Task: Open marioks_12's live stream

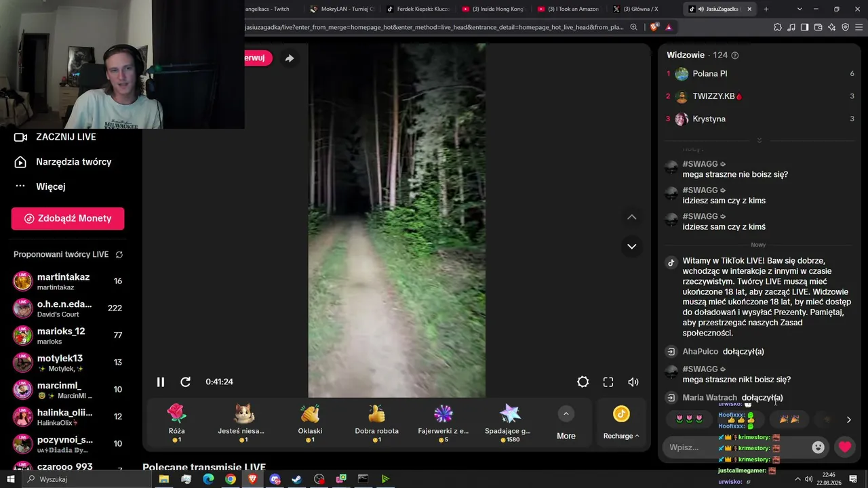Action: 68,335
